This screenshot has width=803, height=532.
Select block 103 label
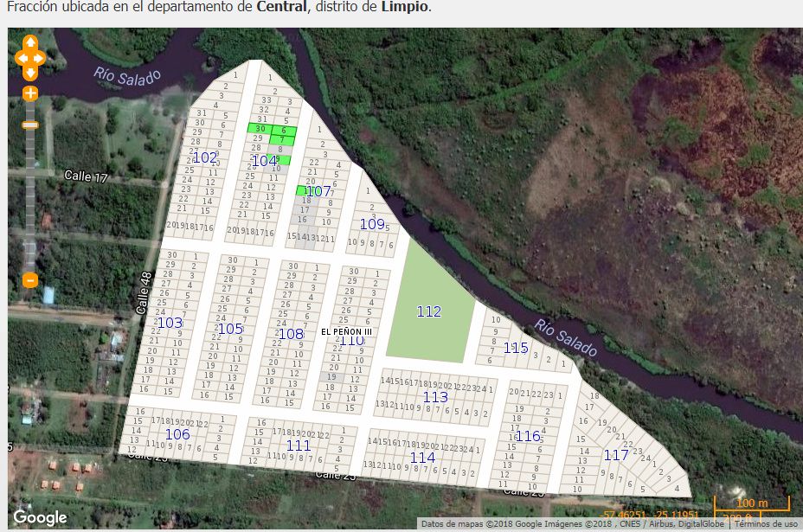pyautogui.click(x=170, y=323)
